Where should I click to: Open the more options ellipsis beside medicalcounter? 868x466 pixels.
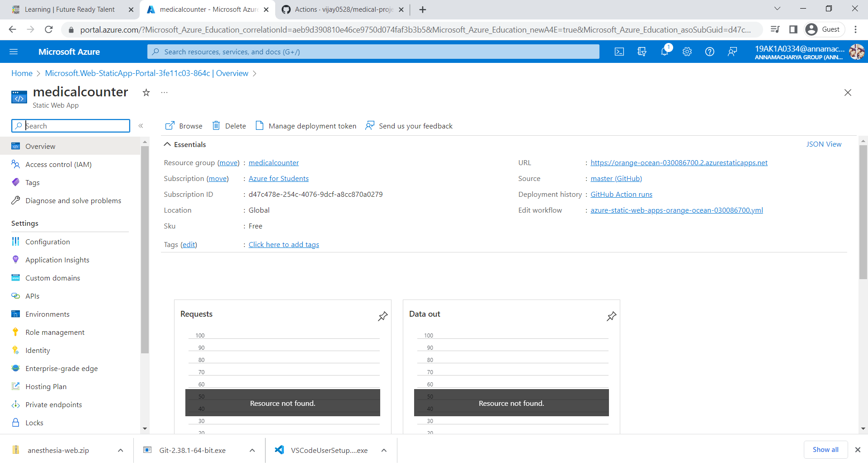click(164, 93)
